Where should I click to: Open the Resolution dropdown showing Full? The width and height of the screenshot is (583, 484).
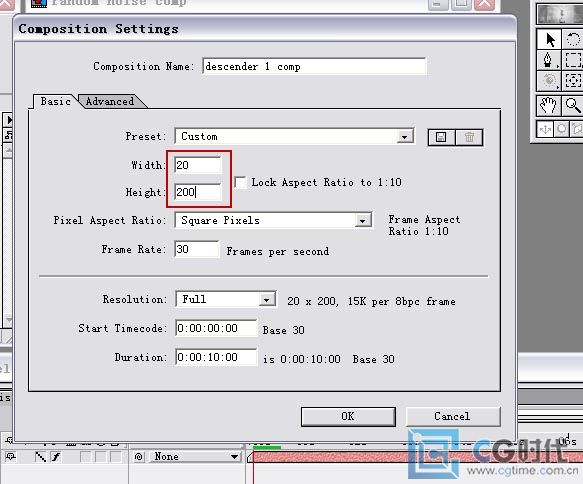(226, 299)
